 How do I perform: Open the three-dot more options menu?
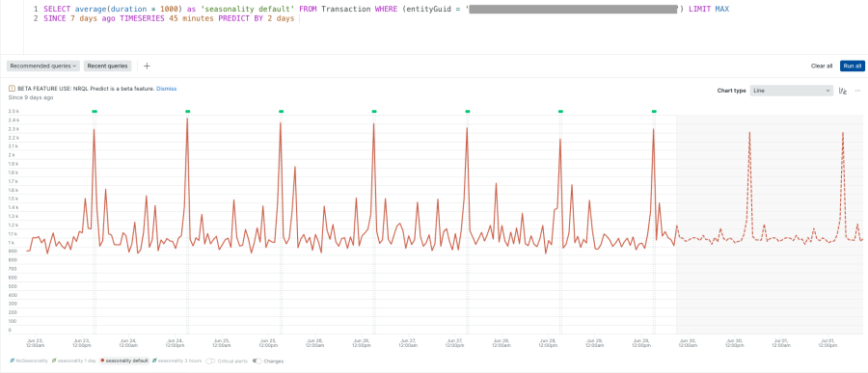tap(858, 91)
